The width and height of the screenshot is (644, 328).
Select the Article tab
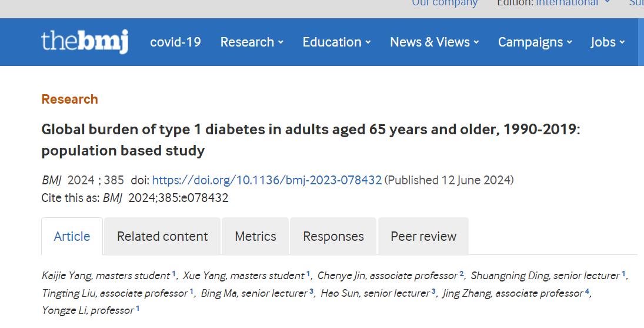click(x=72, y=236)
